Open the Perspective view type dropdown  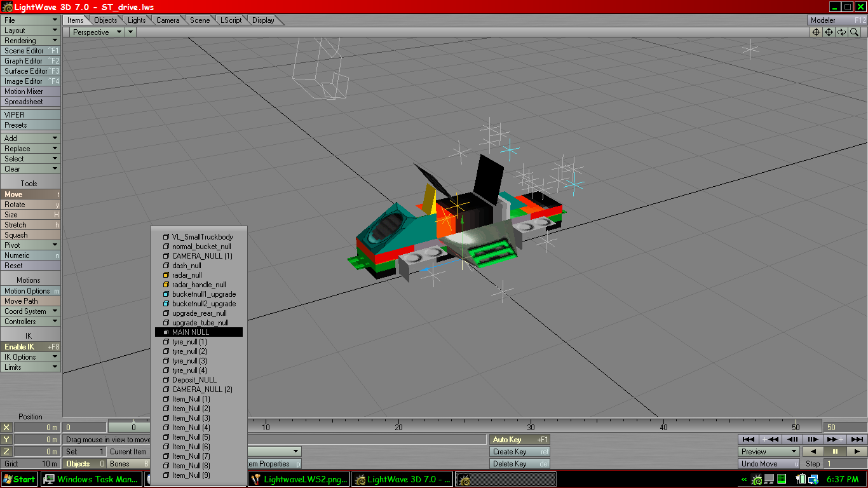[97, 32]
